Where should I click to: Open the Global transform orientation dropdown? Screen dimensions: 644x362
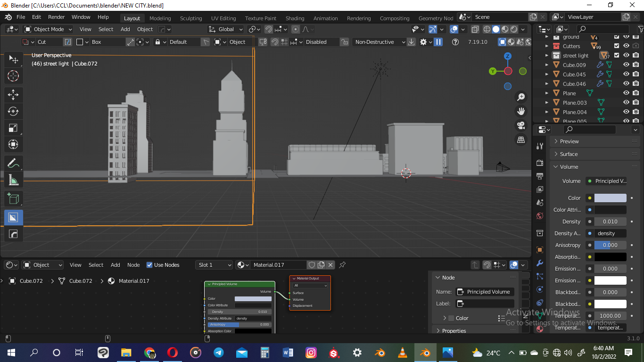coord(225,29)
